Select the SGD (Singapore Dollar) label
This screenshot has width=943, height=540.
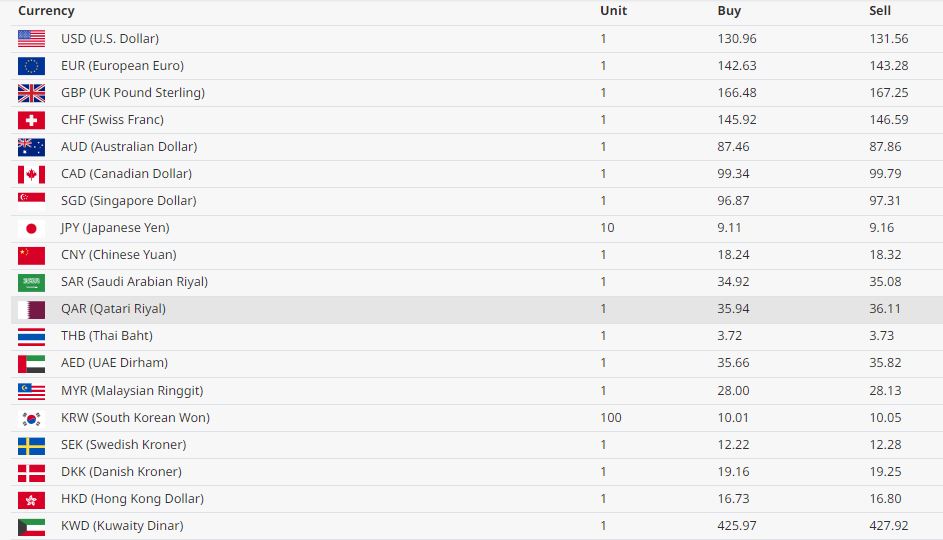coord(128,201)
